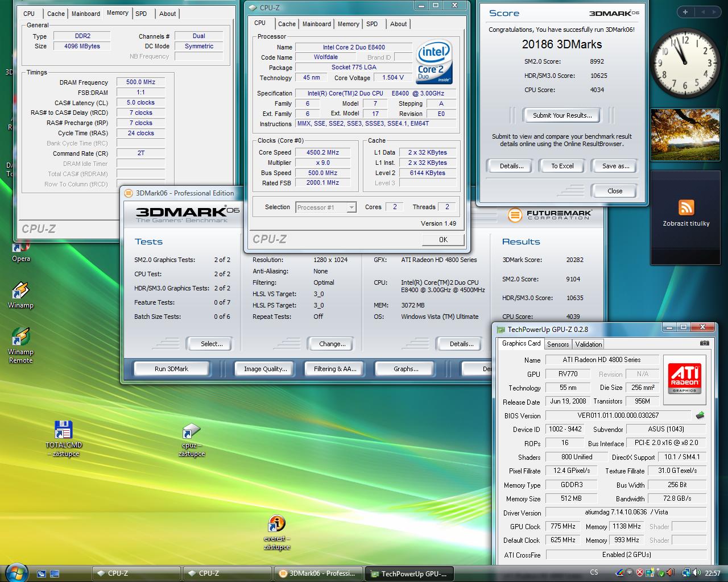This screenshot has height=582, width=728.
Task: Click the Futuremark Corporation logo
Action: (x=549, y=215)
